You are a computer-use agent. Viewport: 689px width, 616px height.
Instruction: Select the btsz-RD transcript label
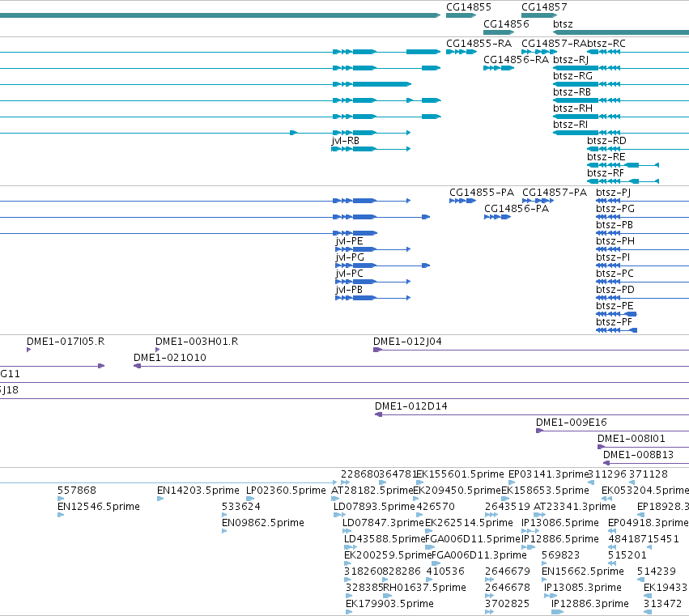click(x=606, y=141)
